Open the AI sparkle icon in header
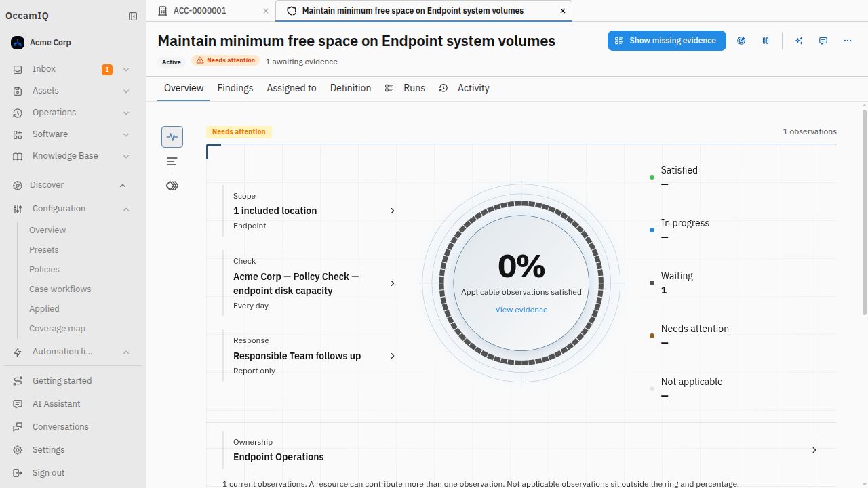Viewport: 868px width, 488px height. coord(799,41)
